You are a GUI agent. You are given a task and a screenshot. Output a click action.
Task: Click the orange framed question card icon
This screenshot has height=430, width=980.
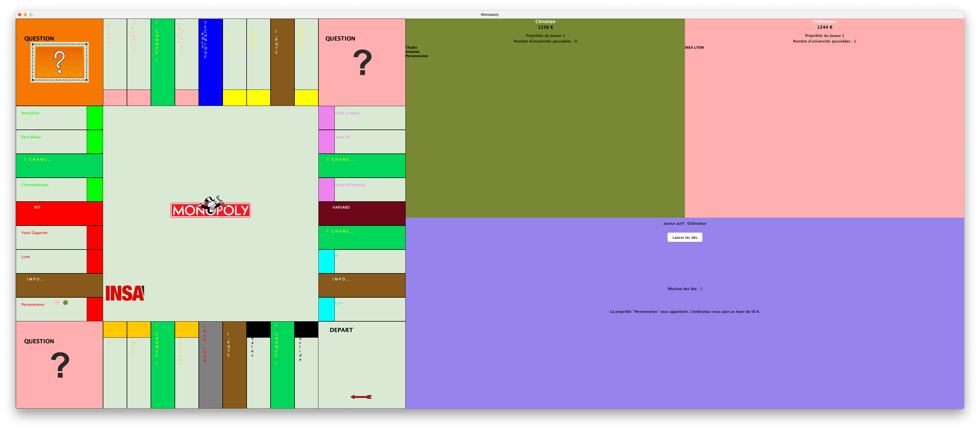point(59,62)
